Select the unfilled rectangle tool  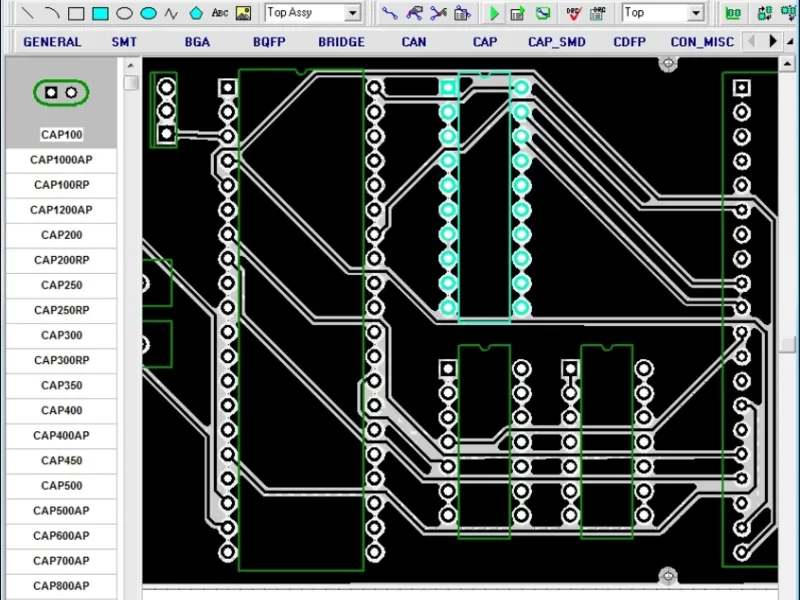point(76,13)
